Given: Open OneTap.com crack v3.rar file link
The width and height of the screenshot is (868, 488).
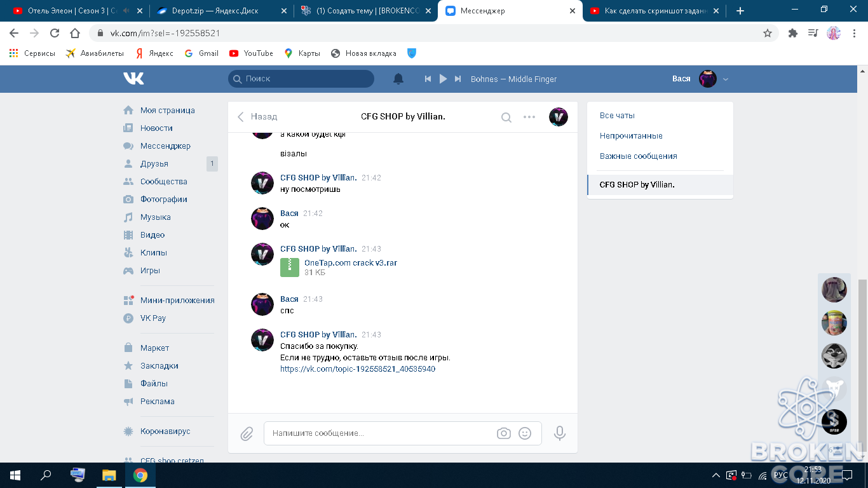Looking at the screenshot, I should [351, 262].
